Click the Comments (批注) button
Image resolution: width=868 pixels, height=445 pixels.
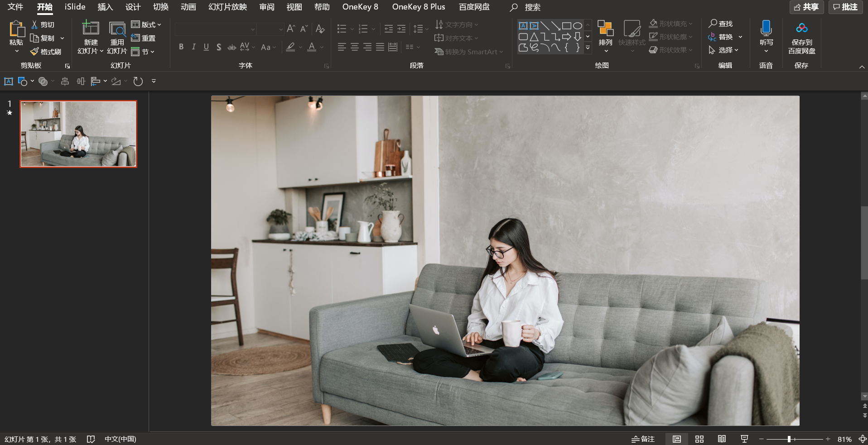pos(845,7)
